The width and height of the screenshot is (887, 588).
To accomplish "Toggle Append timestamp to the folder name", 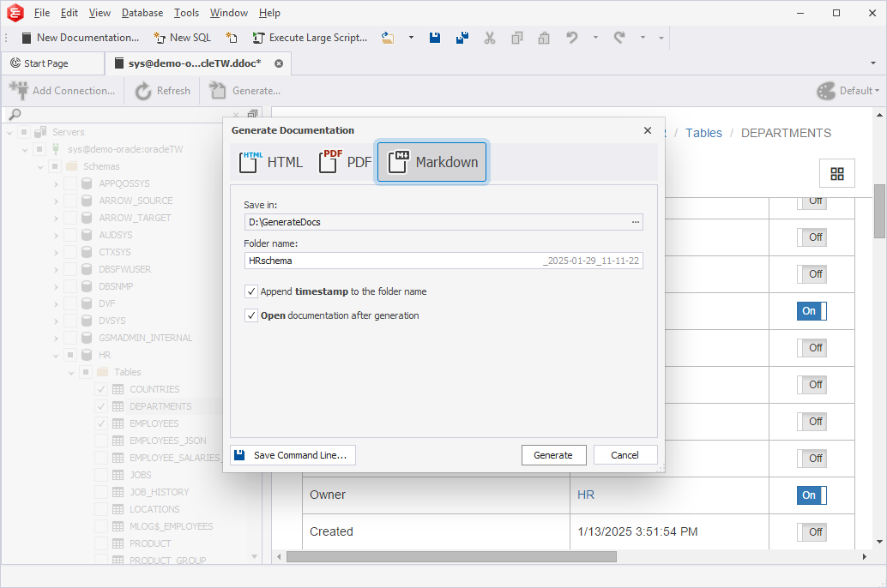I will (x=251, y=291).
